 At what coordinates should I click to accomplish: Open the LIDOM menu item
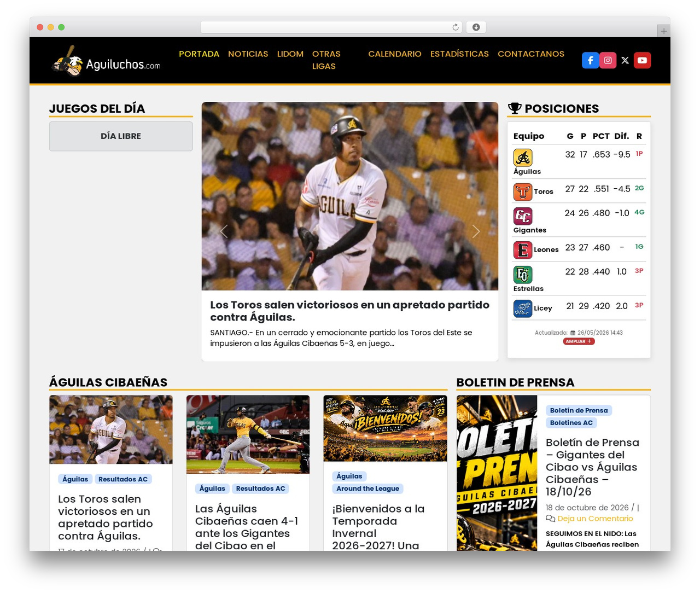[x=290, y=54]
